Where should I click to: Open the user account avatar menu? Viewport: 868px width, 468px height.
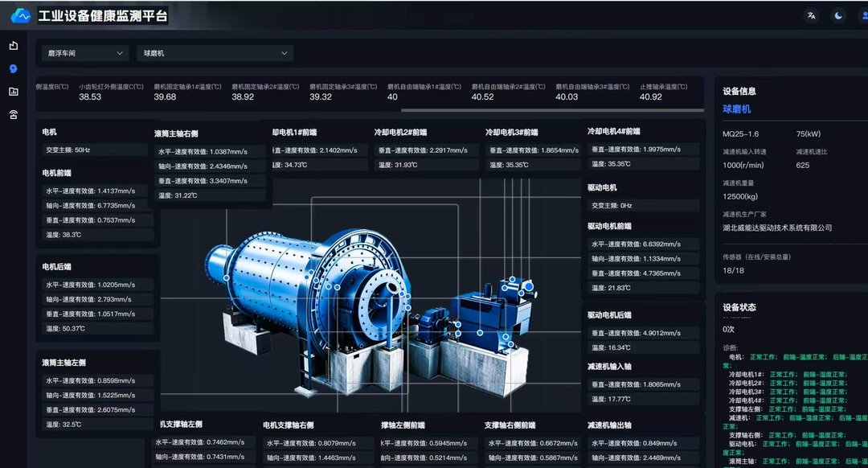[864, 15]
